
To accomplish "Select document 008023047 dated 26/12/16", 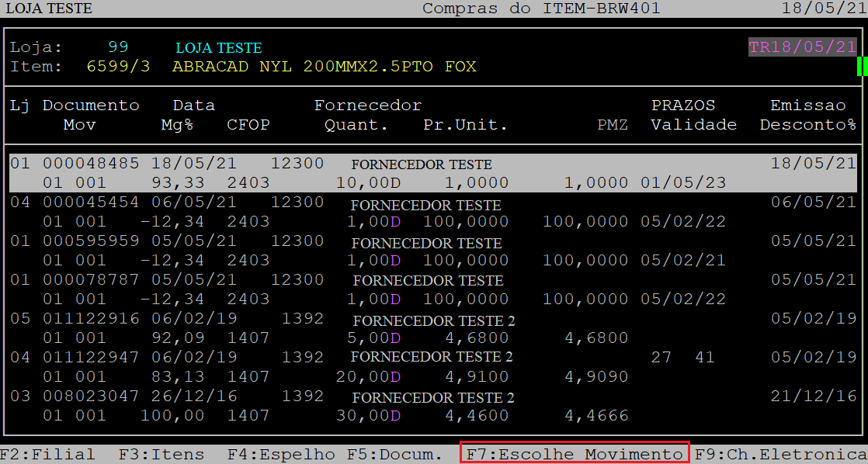I will [x=91, y=396].
